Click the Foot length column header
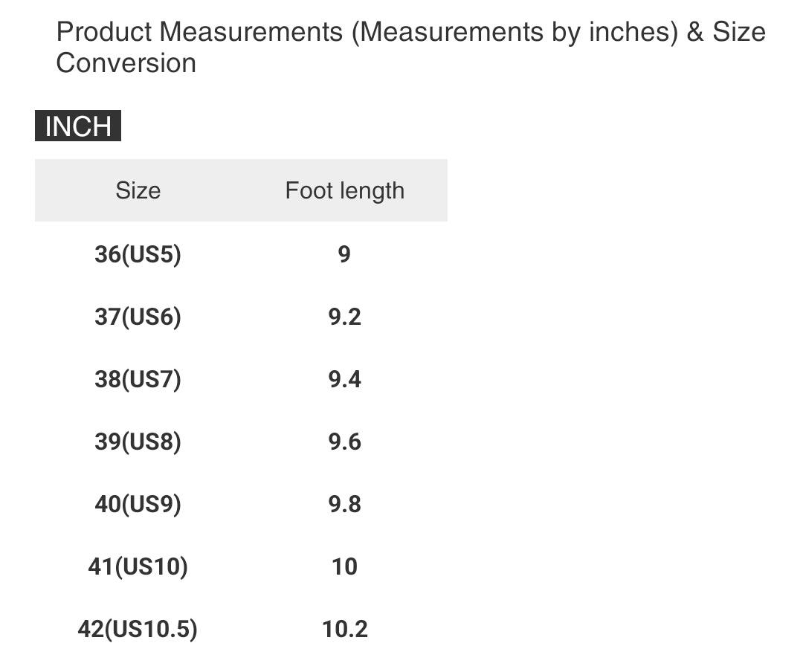Screen dimensions: 803x672 click(344, 190)
